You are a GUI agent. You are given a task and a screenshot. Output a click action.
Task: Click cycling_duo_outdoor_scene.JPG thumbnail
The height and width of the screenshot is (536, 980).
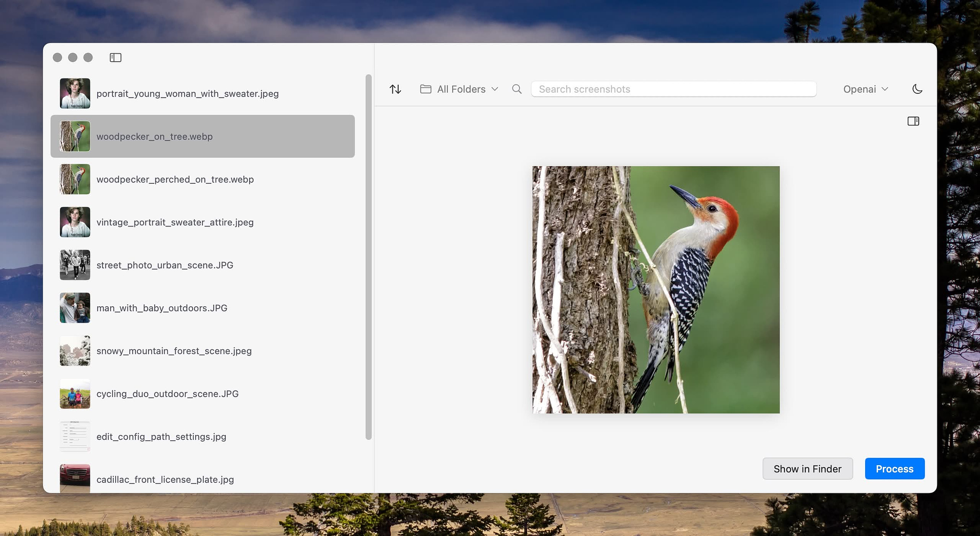click(75, 394)
